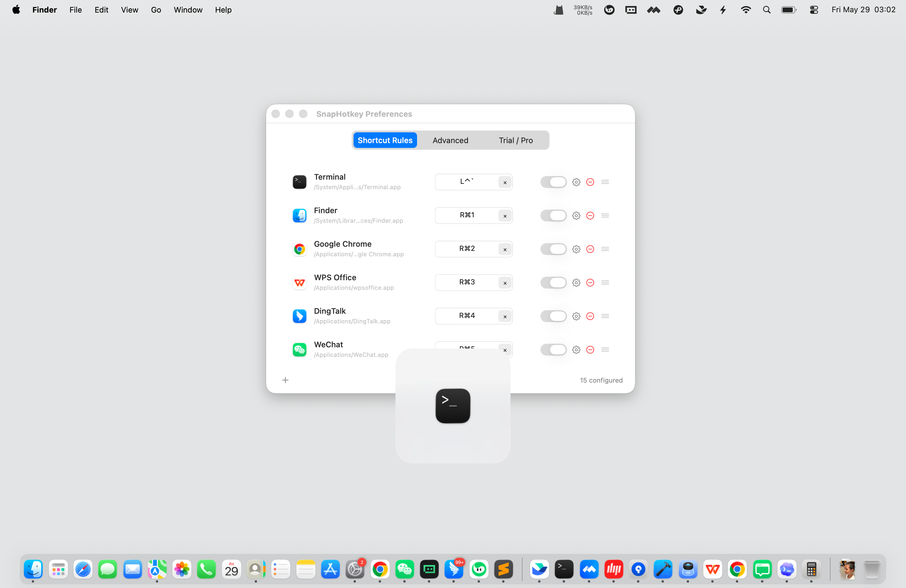Remove the DingTalk shortcut rule
The width and height of the screenshot is (906, 588).
tap(590, 316)
